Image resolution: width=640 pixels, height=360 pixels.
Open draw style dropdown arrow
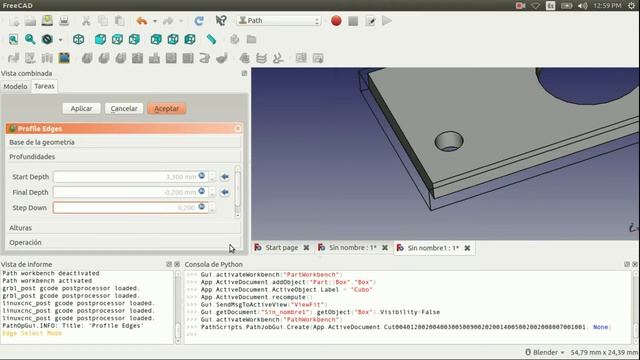coord(60,40)
